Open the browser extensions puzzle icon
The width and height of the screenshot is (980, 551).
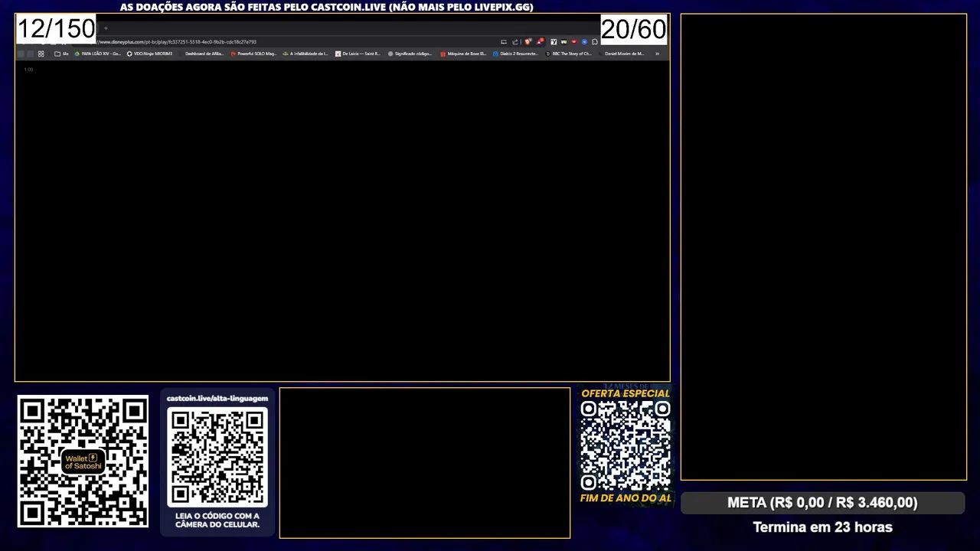[595, 42]
